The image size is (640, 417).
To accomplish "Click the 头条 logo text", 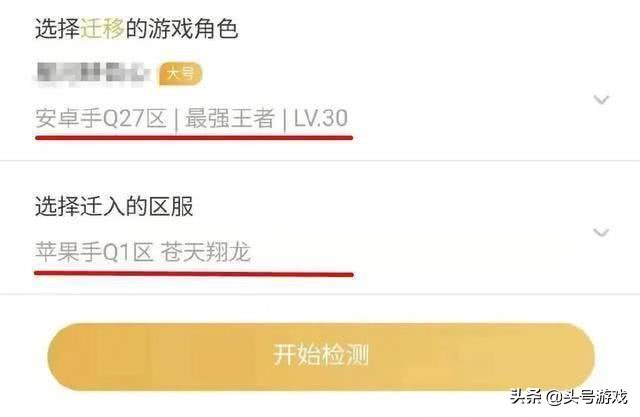I will (526, 396).
